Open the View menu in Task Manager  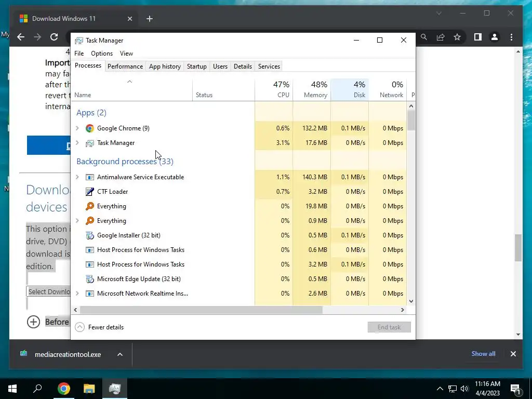126,54
